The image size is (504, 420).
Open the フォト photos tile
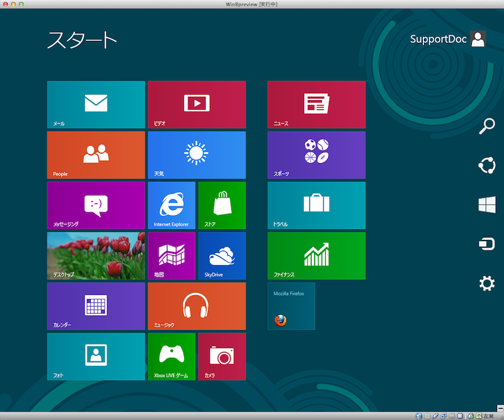pyautogui.click(x=96, y=356)
